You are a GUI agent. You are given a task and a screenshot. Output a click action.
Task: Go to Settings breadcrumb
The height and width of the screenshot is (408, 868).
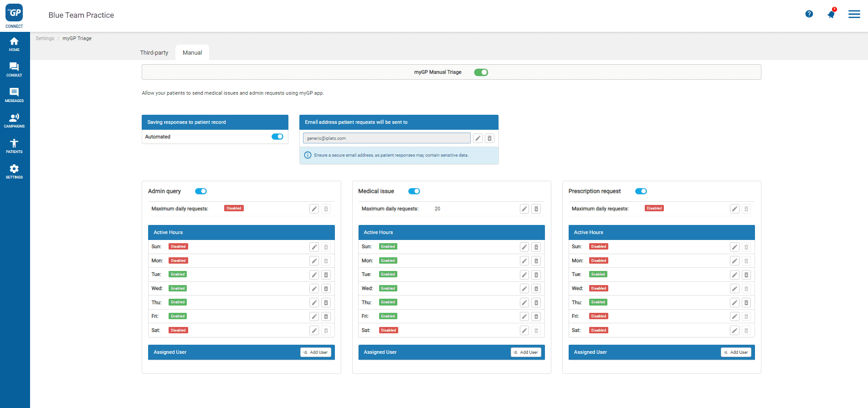point(45,39)
